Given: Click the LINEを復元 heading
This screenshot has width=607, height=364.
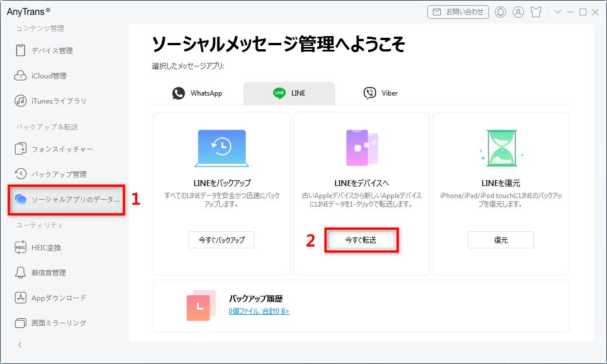Looking at the screenshot, I should [x=500, y=183].
